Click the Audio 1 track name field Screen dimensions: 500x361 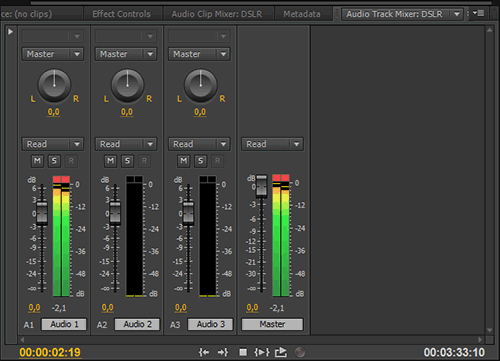[64, 324]
